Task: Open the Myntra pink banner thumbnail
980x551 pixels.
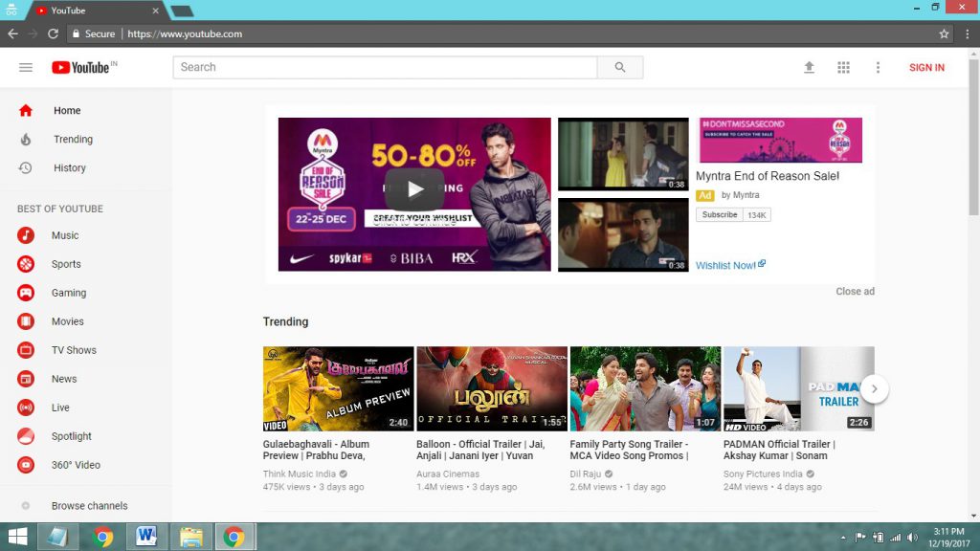Action: coord(781,140)
